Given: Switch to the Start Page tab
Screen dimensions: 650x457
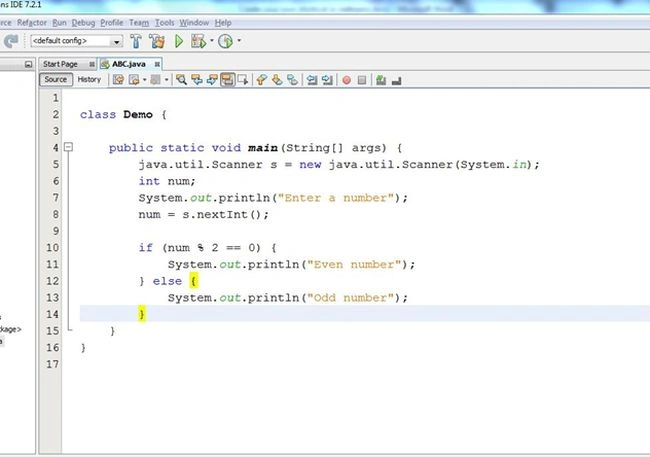Looking at the screenshot, I should coord(61,64).
